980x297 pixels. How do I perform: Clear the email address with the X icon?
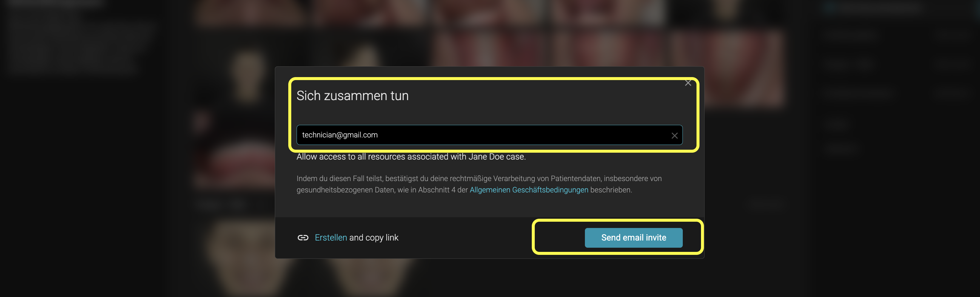click(674, 136)
